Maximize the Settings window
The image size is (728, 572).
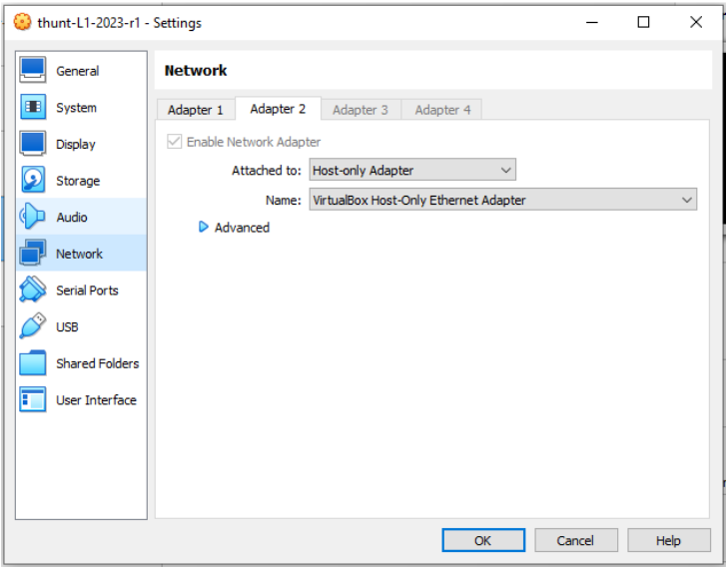[x=643, y=22]
